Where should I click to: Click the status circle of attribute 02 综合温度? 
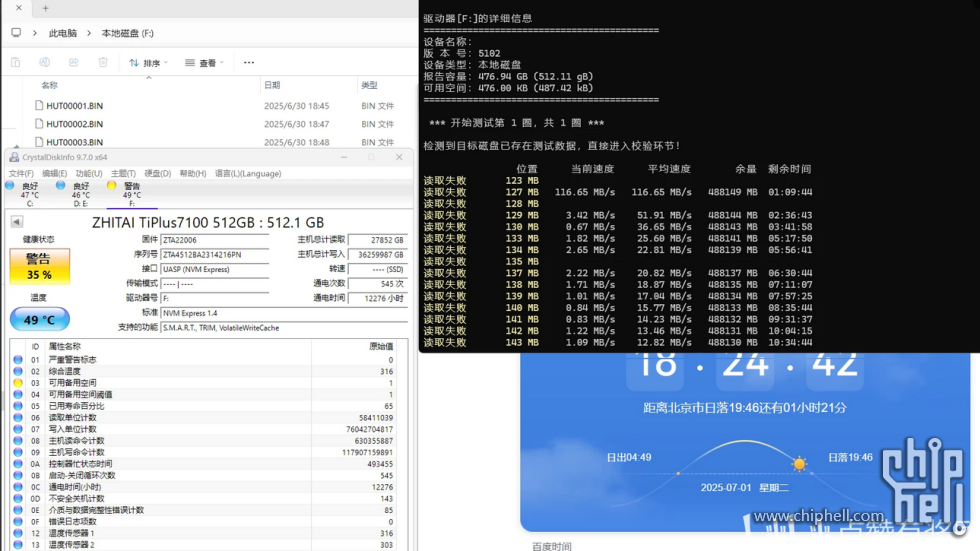pos(18,371)
